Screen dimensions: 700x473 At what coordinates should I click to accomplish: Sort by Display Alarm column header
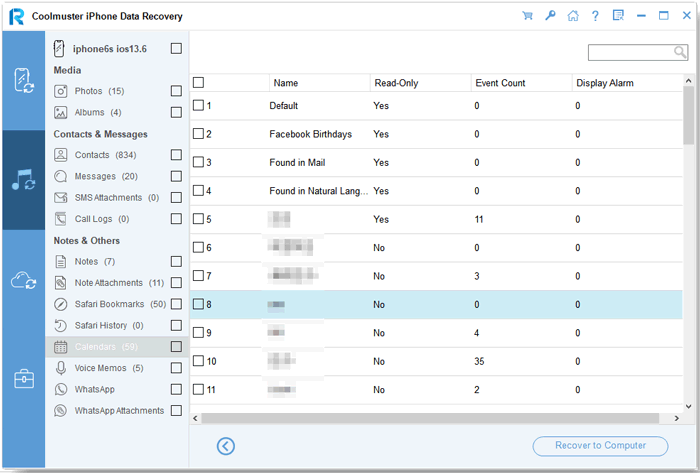627,83
